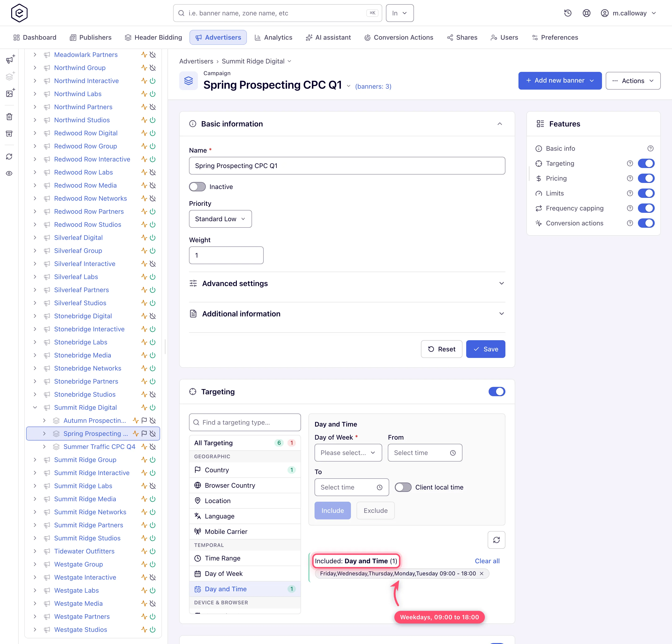
Task: Click the power icon for Northwind Interactive
Action: tap(153, 81)
